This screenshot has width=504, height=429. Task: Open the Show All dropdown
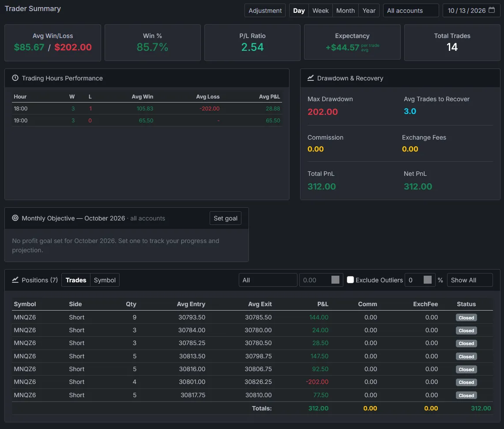[470, 280]
